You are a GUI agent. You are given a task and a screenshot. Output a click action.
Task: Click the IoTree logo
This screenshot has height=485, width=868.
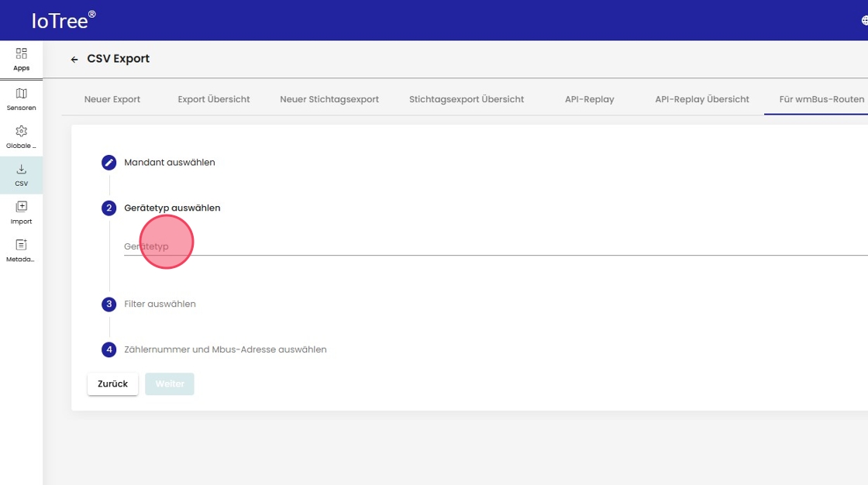click(x=64, y=21)
